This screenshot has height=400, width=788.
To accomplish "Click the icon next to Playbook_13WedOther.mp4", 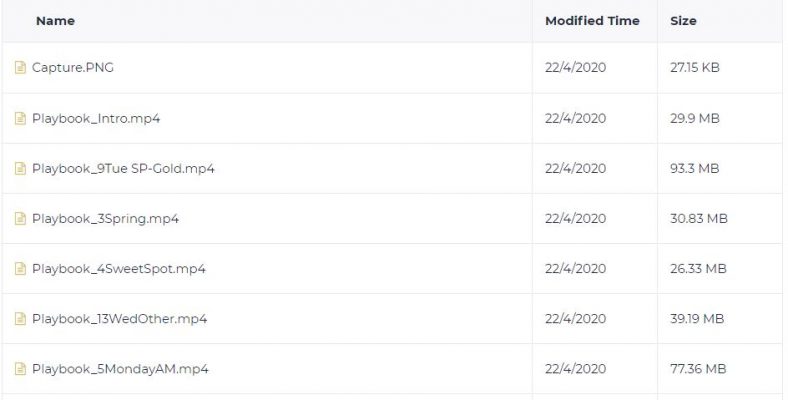I will tap(20, 319).
